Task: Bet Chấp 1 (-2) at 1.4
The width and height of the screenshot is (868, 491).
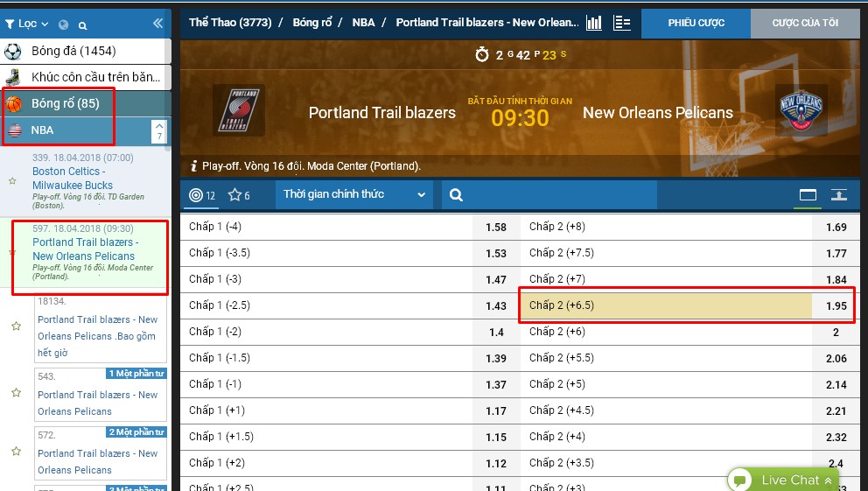Action: pyautogui.click(x=350, y=332)
